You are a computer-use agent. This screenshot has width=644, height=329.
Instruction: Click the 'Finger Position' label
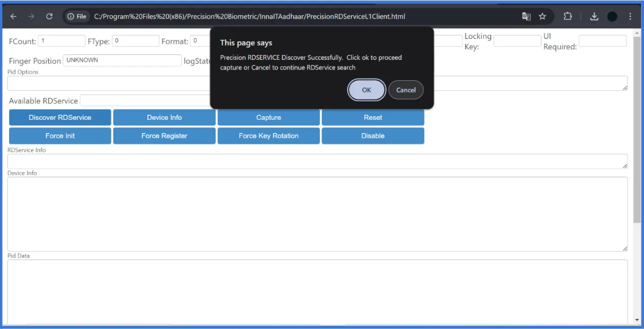point(35,61)
